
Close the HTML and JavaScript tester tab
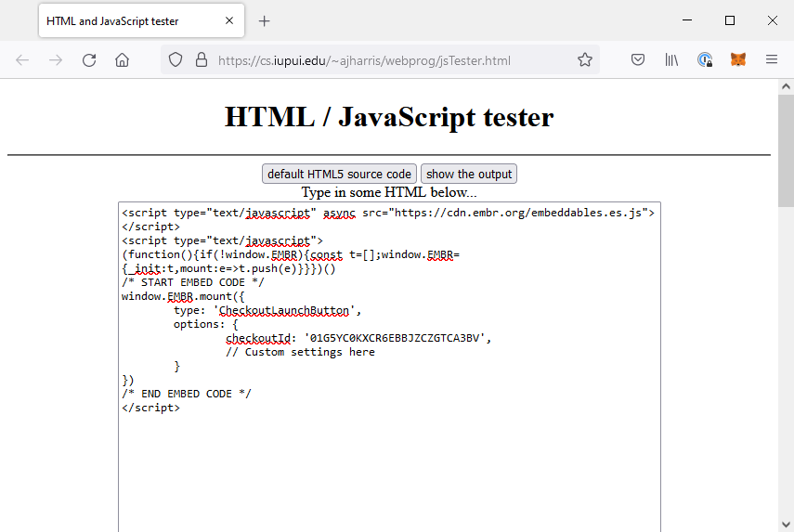click(x=229, y=20)
